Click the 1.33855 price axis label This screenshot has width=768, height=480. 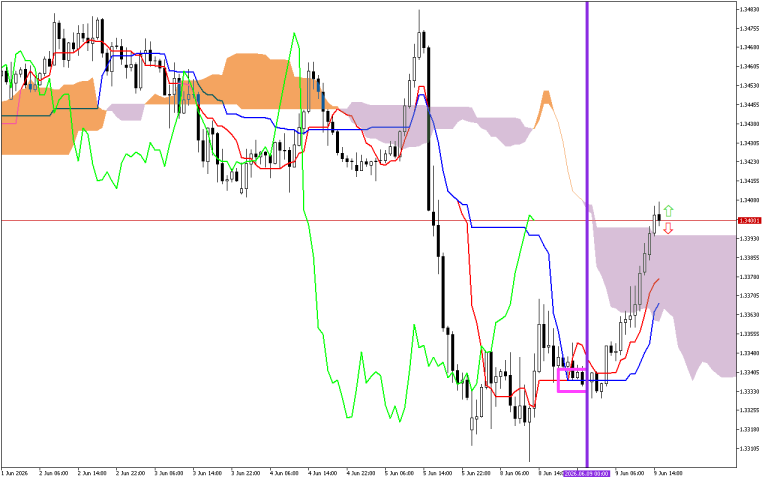click(x=750, y=258)
